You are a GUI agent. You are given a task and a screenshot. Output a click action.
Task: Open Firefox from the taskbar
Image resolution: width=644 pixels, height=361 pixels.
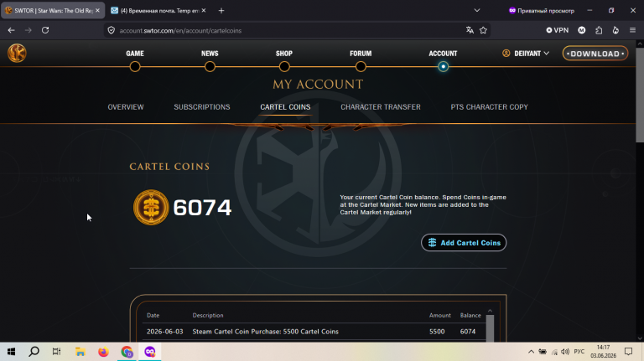click(103, 352)
